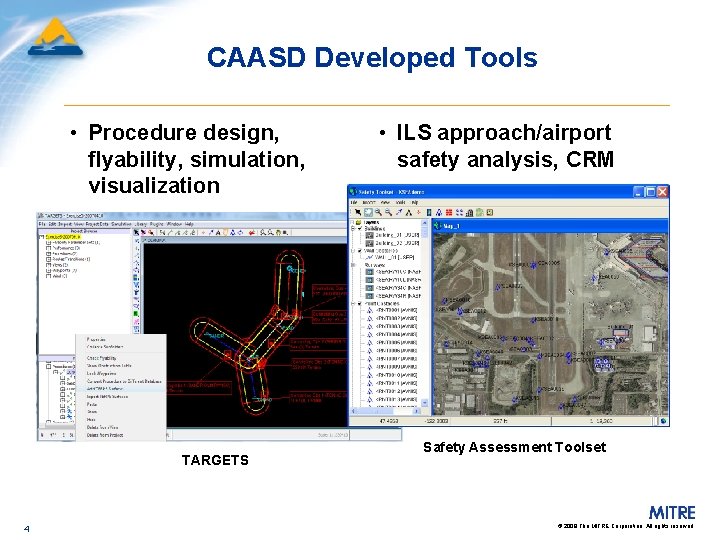The image size is (720, 540).
Task: Click the Safety Toolset title bar app icon
Action: pyautogui.click(x=353, y=191)
